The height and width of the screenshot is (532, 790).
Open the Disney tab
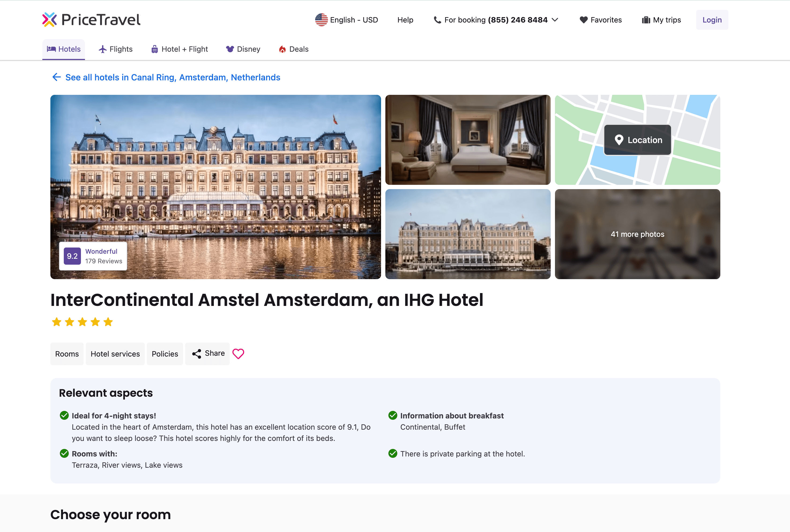click(243, 49)
